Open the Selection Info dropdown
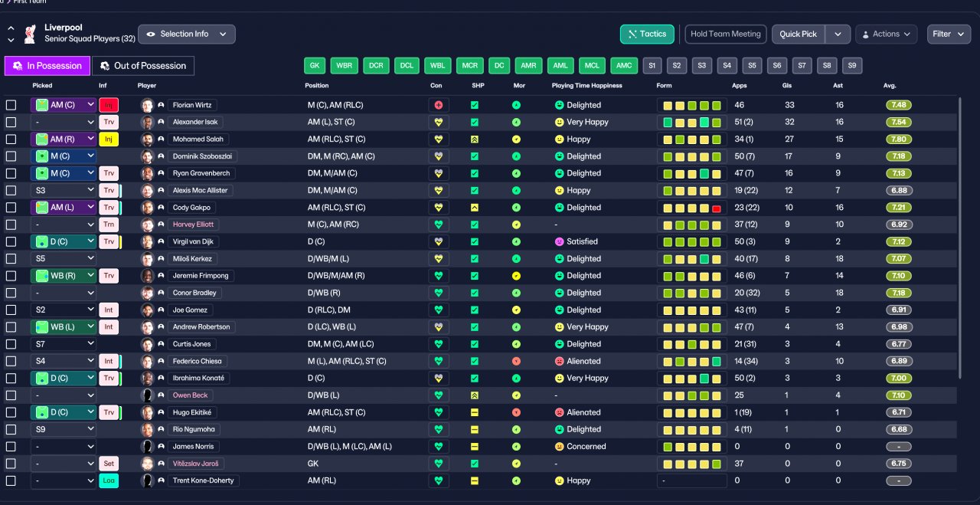Viewport: 980px width, 505px height. click(x=187, y=34)
